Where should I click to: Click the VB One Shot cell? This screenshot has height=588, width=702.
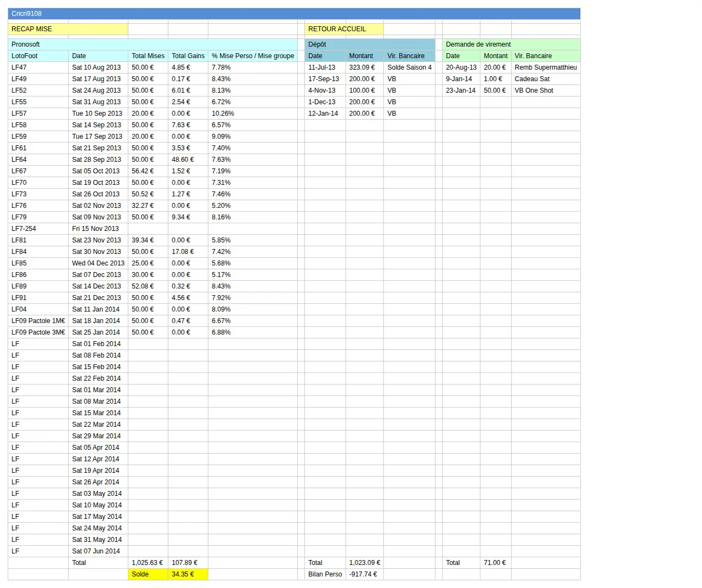coord(546,91)
